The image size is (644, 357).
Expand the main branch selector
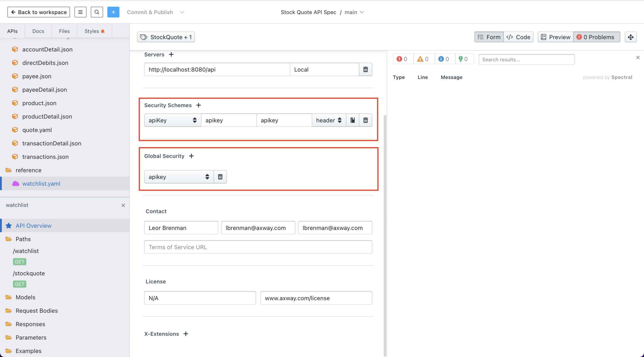(354, 12)
